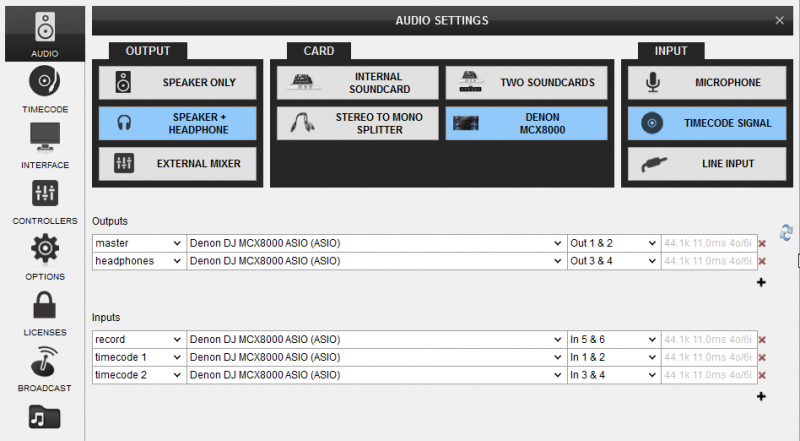
Task: Select Speaker Only output
Action: [178, 82]
